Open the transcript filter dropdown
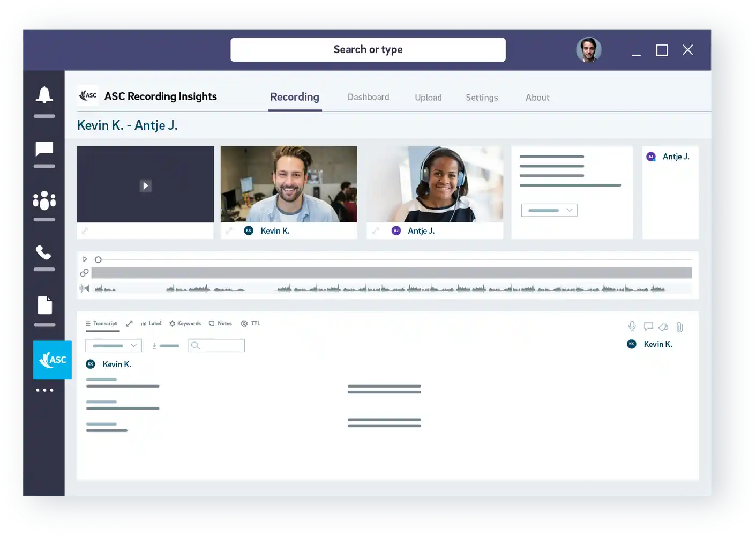Screen dimensions: 756x536 [114, 346]
